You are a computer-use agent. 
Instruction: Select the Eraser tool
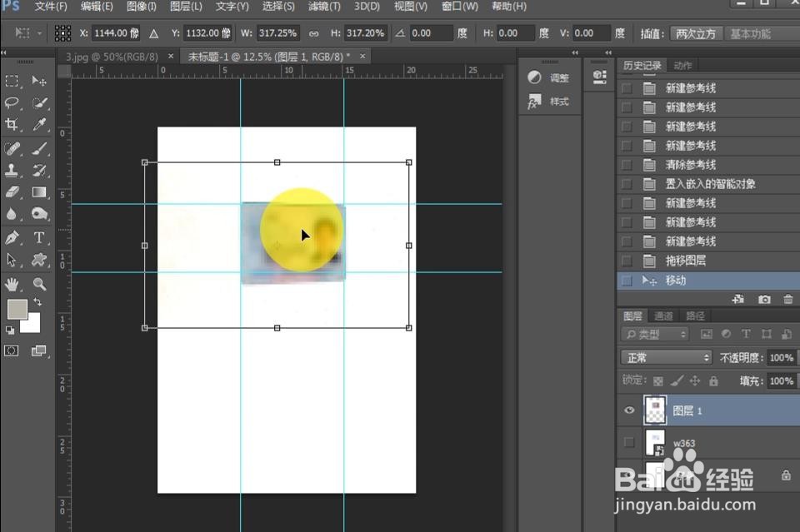click(x=12, y=192)
